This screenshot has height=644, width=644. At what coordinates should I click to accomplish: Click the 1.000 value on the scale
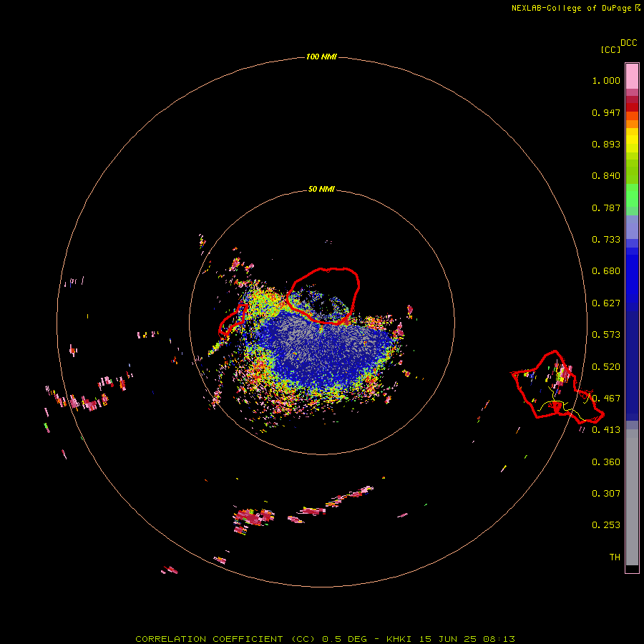[x=606, y=80]
